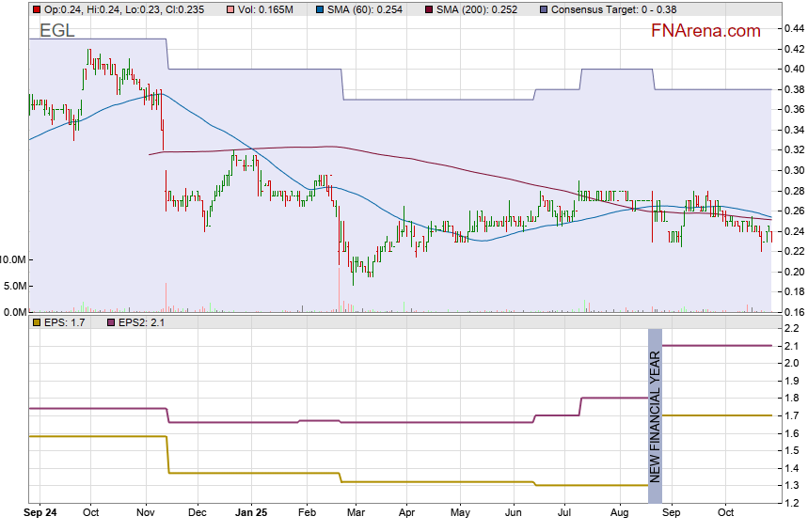This screenshot has width=808, height=532.
Task: Click the pink Vol legend swatch
Action: point(232,8)
